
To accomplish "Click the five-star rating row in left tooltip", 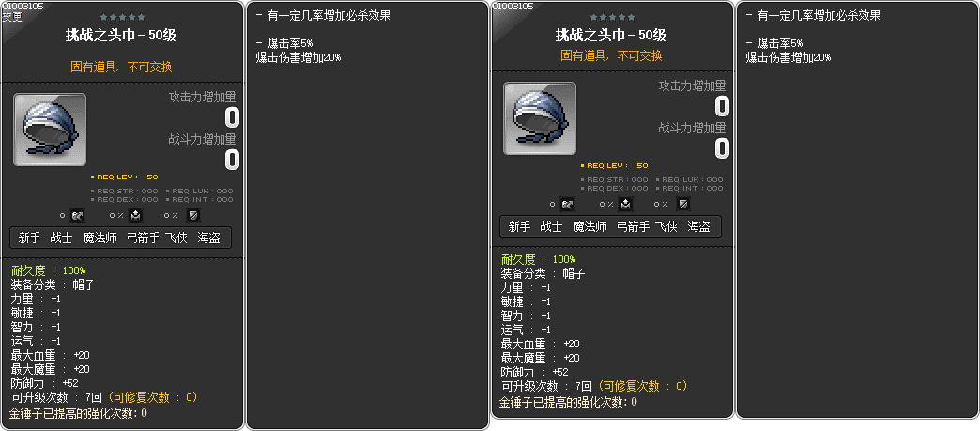I will [122, 17].
